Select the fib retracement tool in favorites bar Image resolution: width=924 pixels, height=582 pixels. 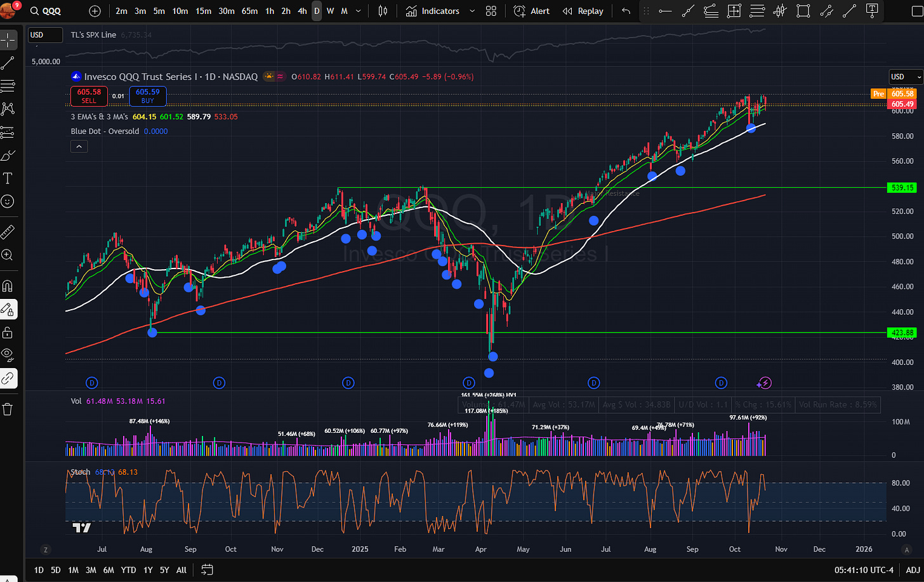pos(711,11)
